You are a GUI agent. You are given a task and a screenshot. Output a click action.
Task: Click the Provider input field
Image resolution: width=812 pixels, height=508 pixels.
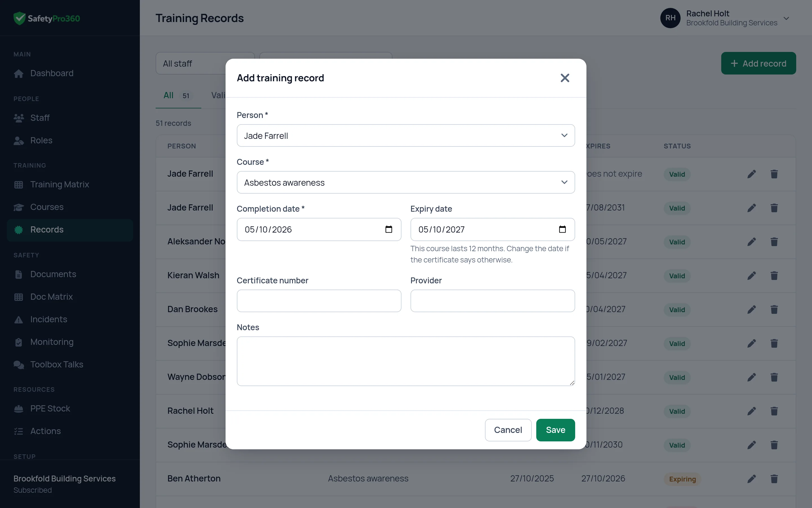(492, 301)
